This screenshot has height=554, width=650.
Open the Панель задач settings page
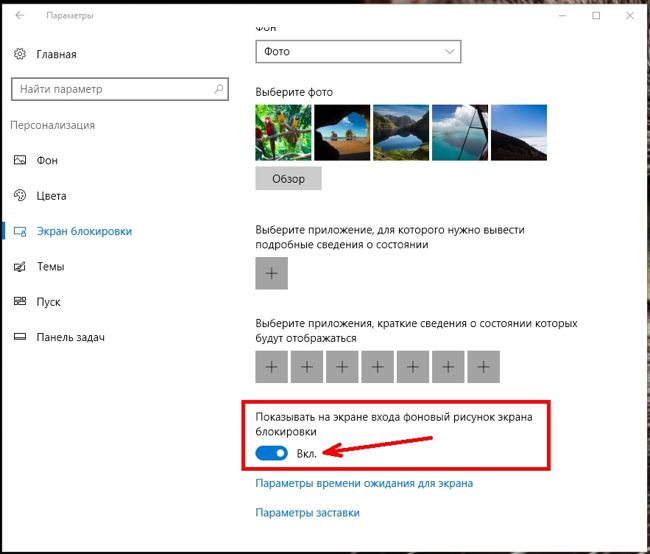[x=70, y=338]
